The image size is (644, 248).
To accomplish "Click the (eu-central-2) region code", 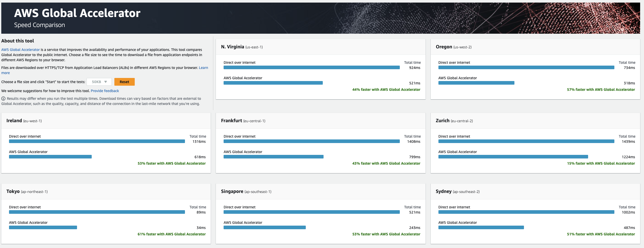I will tap(462, 121).
